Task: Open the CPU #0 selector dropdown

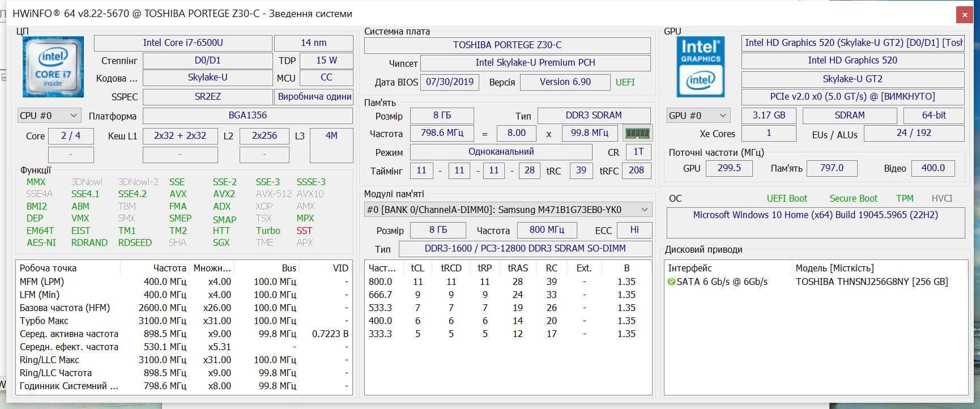Action: tap(49, 116)
